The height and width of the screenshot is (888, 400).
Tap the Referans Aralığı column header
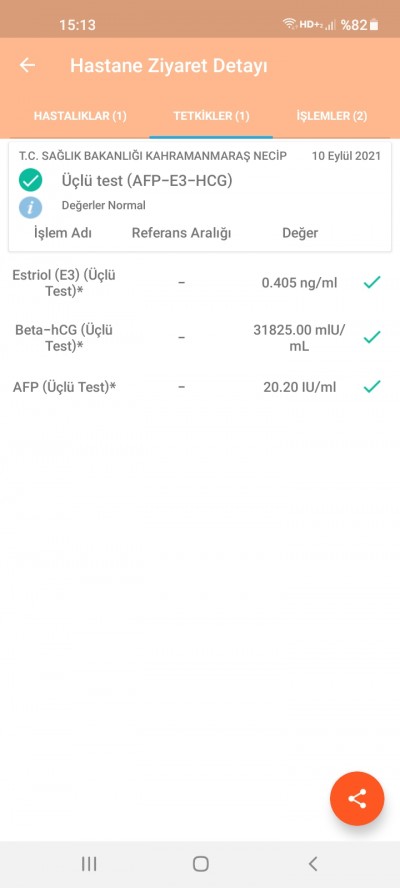click(x=181, y=233)
